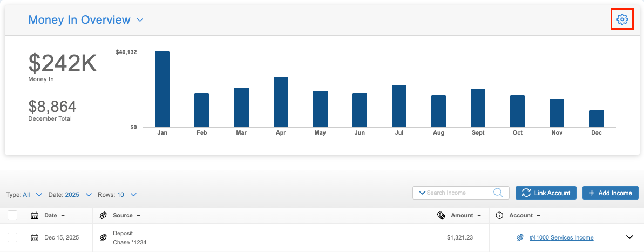This screenshot has height=252, width=644.
Task: Click the info icon in Account header
Action: [x=499, y=215]
